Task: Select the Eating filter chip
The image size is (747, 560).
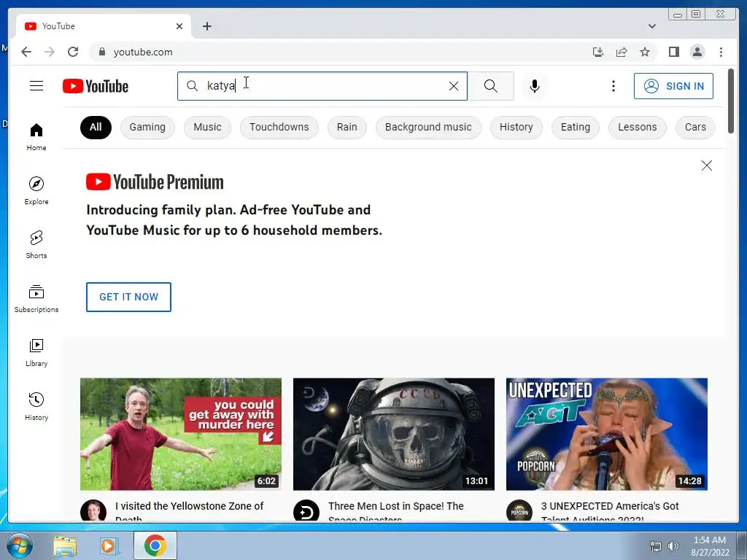Action: coord(575,127)
